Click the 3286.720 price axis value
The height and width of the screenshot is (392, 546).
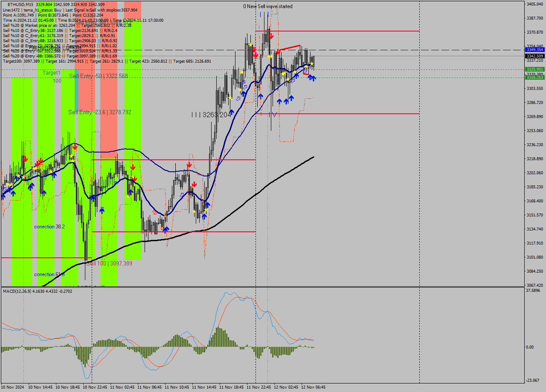coord(534,102)
